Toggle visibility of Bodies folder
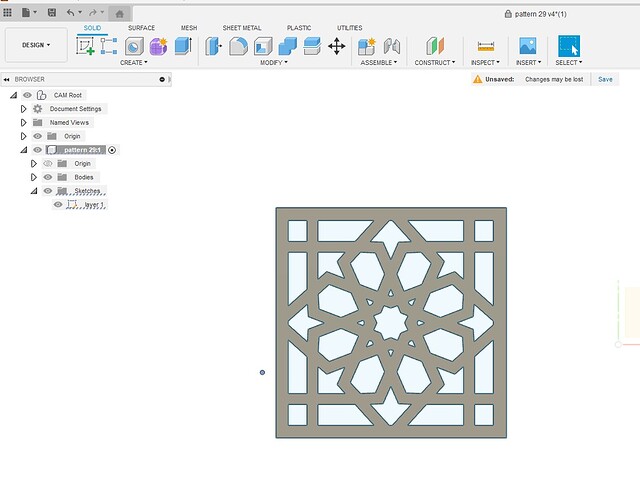640x500 pixels. pos(48,177)
